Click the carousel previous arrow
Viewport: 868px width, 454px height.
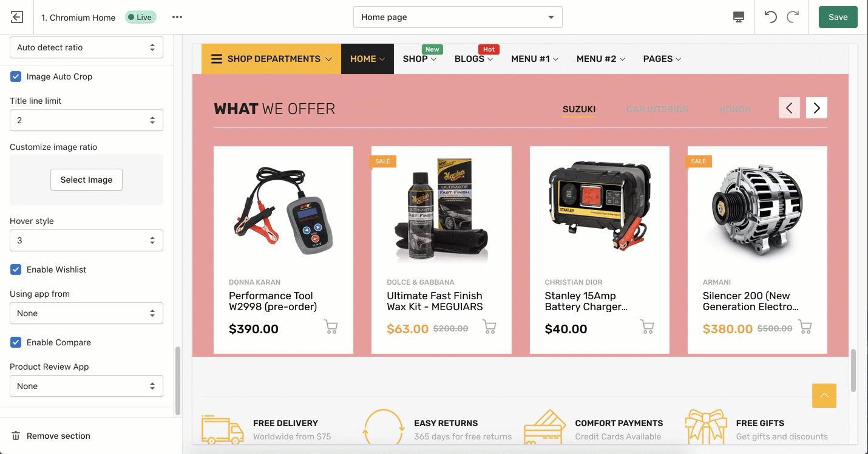[x=789, y=108]
